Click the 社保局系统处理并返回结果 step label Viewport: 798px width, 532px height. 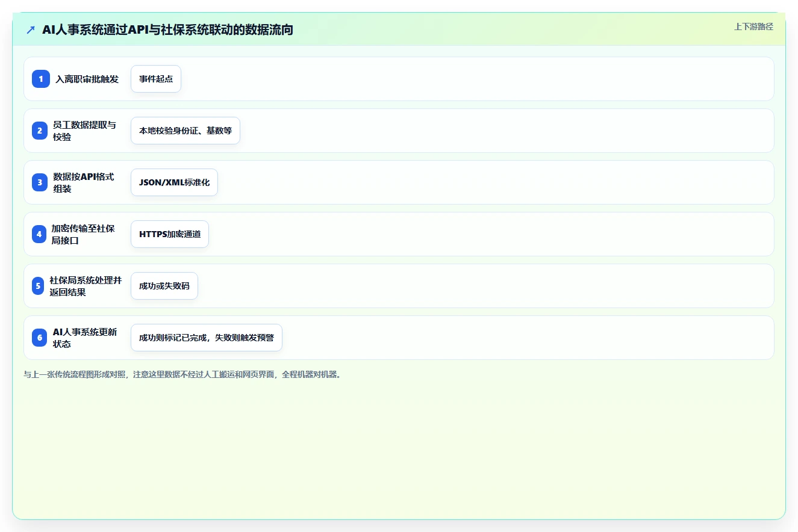tap(86, 286)
